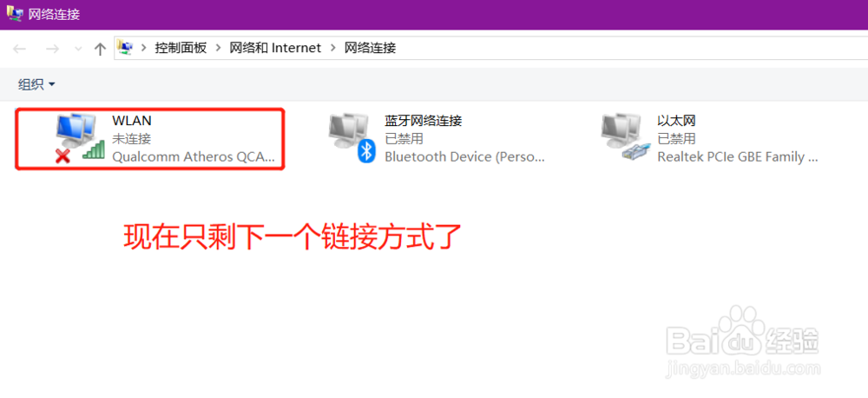Image resolution: width=868 pixels, height=398 pixels.
Task: Select the Ethernet adapter icon
Action: (624, 138)
